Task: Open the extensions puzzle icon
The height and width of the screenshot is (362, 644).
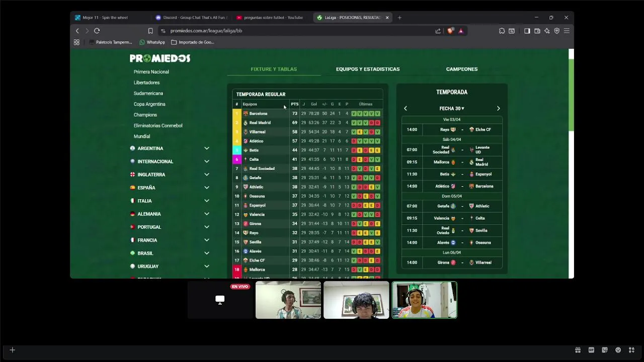Action: coord(502,31)
